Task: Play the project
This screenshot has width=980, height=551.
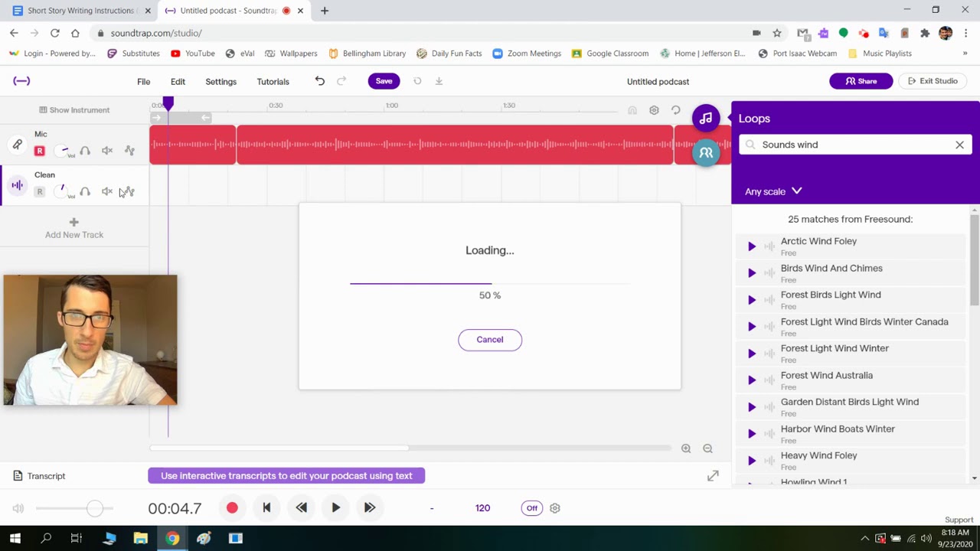Action: click(x=335, y=508)
